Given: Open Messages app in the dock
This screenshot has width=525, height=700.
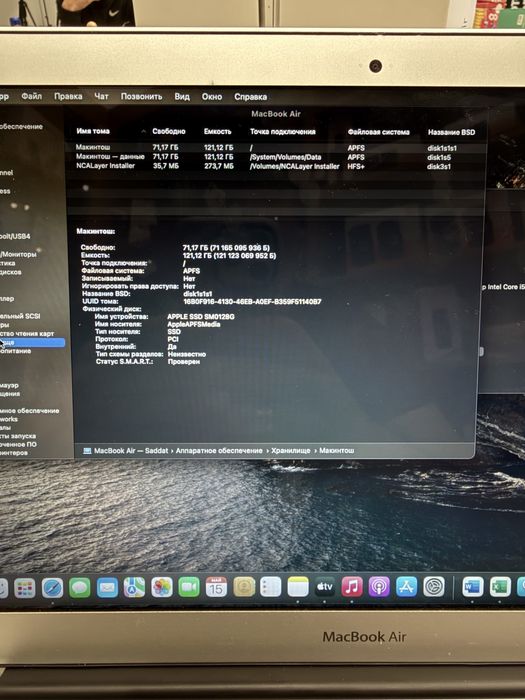Looking at the screenshot, I should pyautogui.click(x=80, y=588).
